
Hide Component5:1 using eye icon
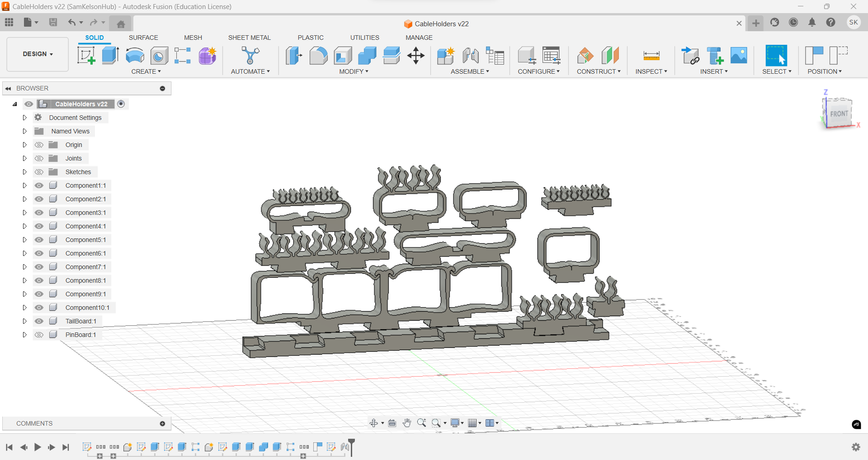[x=39, y=240]
